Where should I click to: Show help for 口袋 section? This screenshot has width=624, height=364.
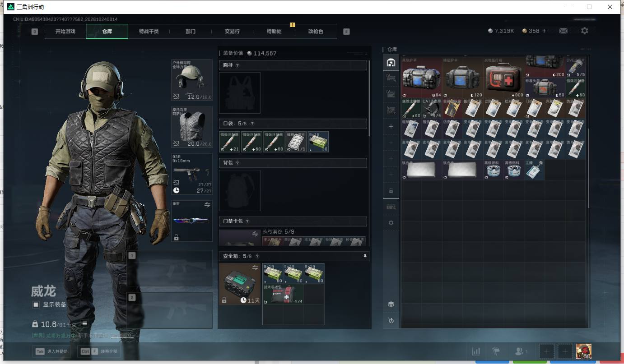pos(252,124)
